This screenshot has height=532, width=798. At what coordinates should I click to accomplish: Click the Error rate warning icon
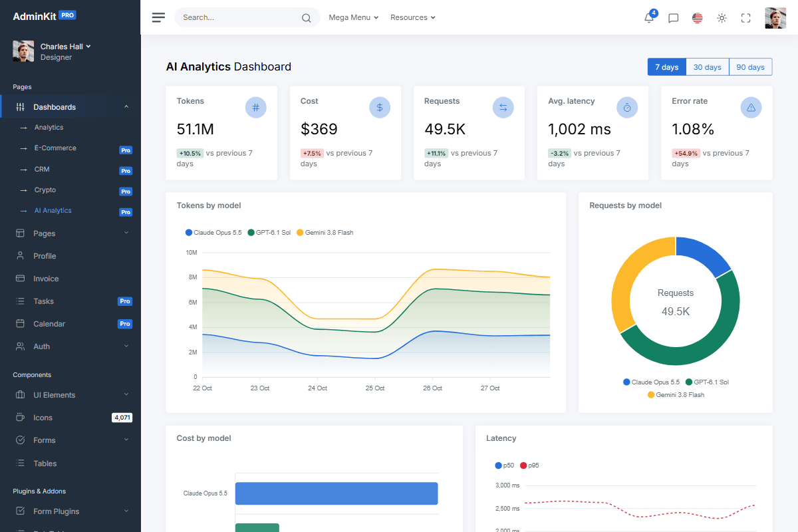(751, 107)
